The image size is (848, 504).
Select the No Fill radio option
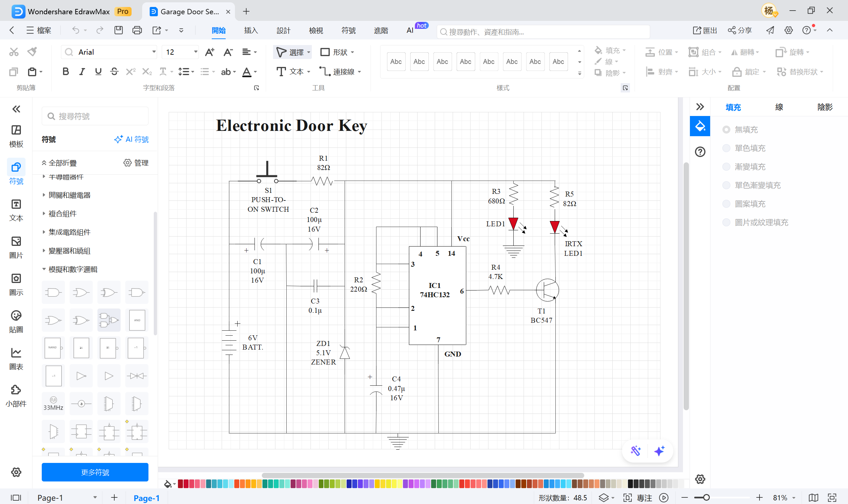pos(726,129)
